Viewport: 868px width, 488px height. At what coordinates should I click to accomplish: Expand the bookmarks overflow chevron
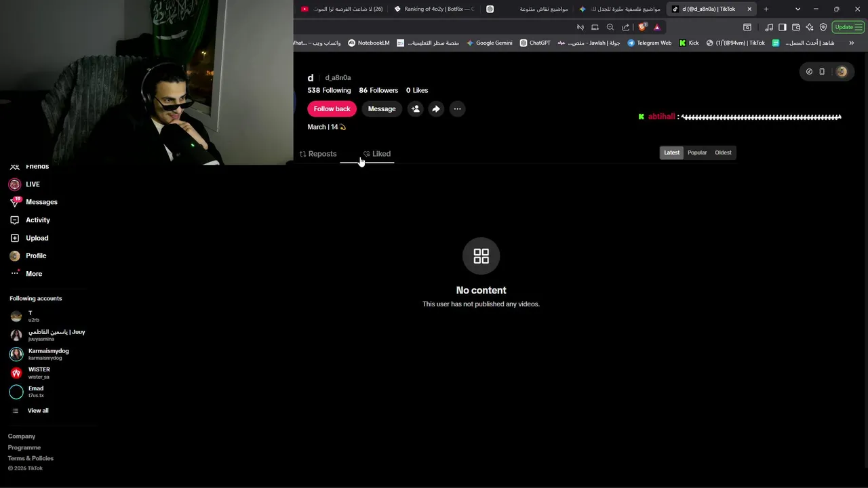coord(852,43)
